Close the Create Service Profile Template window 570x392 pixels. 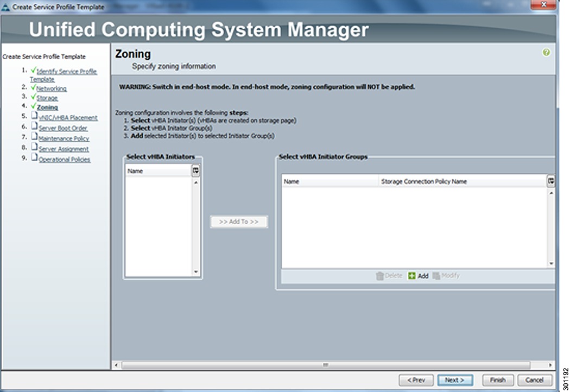tap(543, 4)
